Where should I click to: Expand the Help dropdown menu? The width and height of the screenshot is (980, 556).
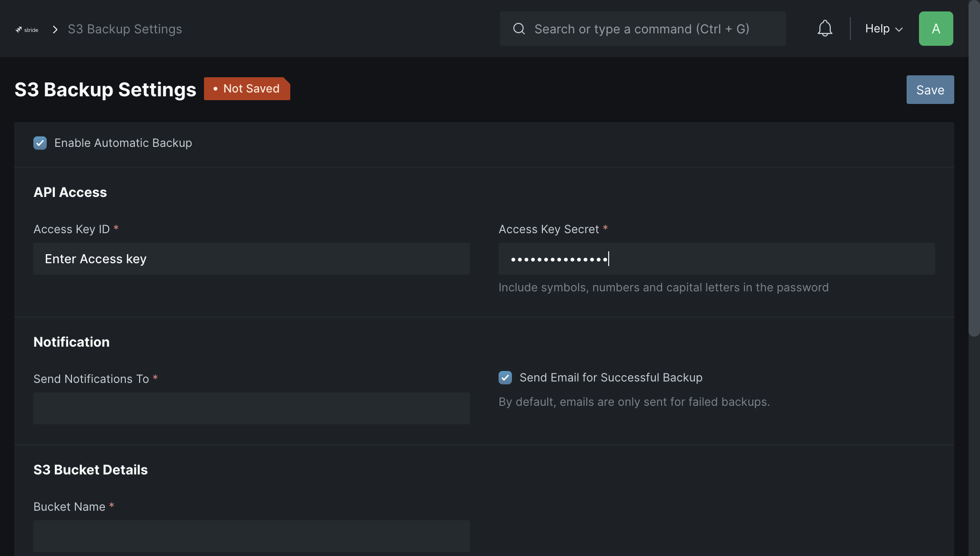coord(884,29)
